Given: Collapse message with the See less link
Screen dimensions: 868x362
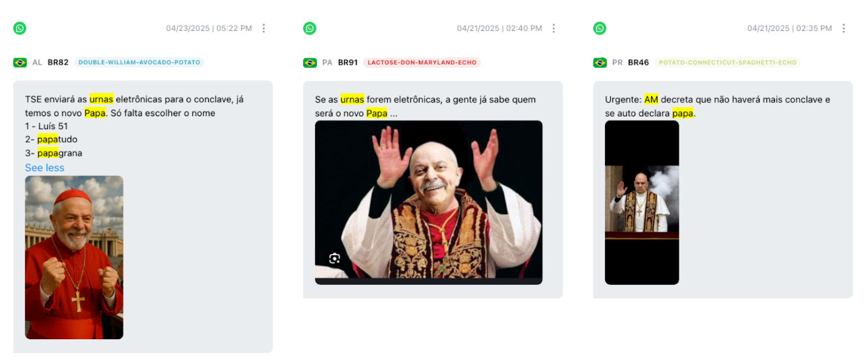Looking at the screenshot, I should point(44,168).
